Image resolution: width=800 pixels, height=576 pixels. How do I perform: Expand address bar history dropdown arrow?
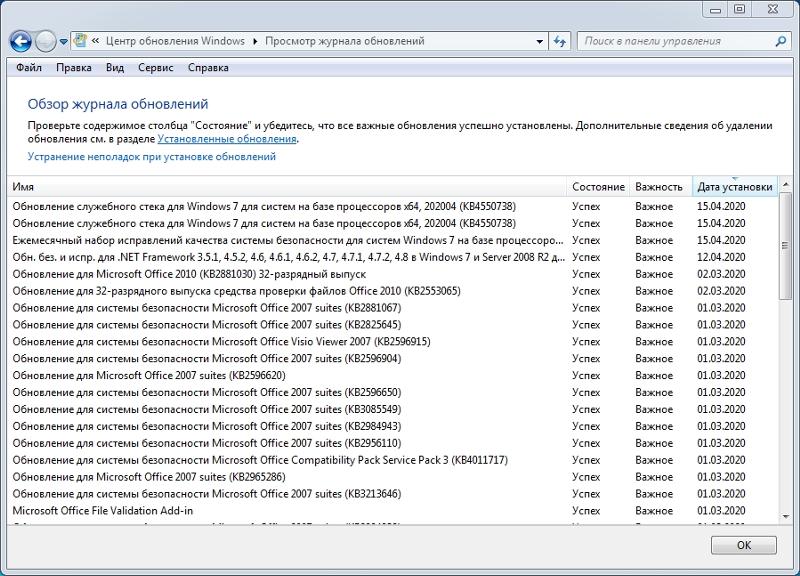pos(539,42)
